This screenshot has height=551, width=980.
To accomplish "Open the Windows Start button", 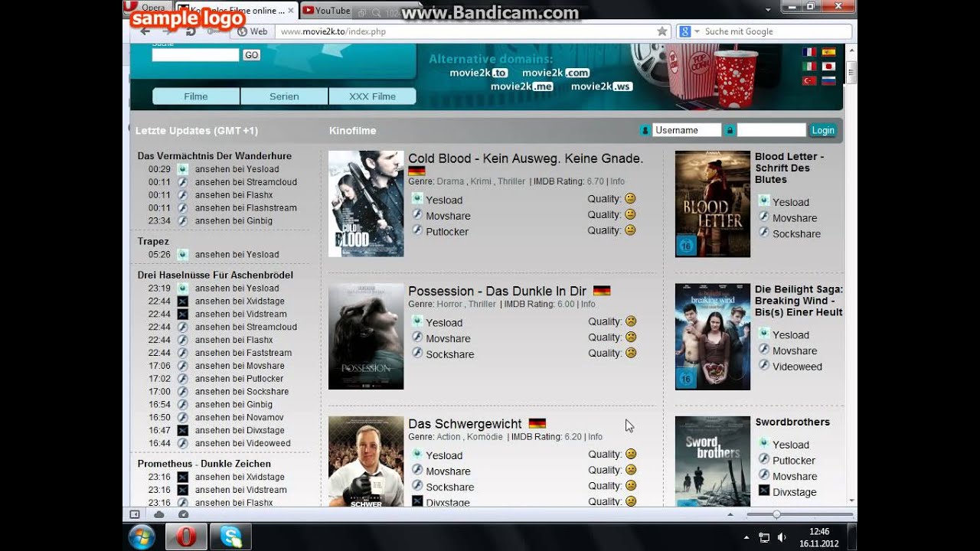I will pos(142,536).
